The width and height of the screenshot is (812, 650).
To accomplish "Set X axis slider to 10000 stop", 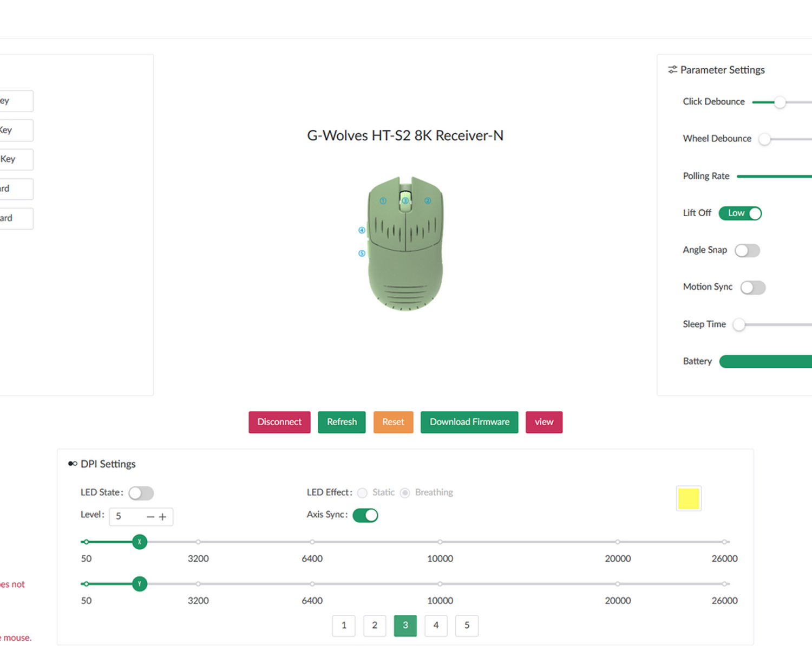I will [x=440, y=542].
